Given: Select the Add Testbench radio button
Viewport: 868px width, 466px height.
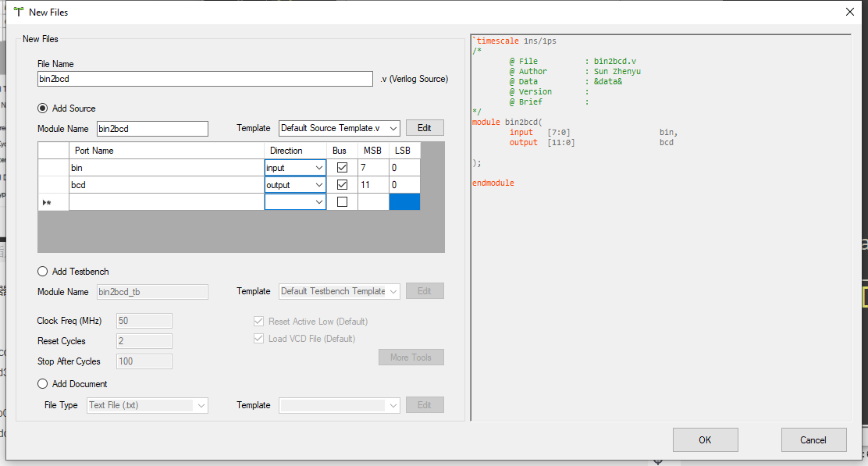Looking at the screenshot, I should pos(43,271).
